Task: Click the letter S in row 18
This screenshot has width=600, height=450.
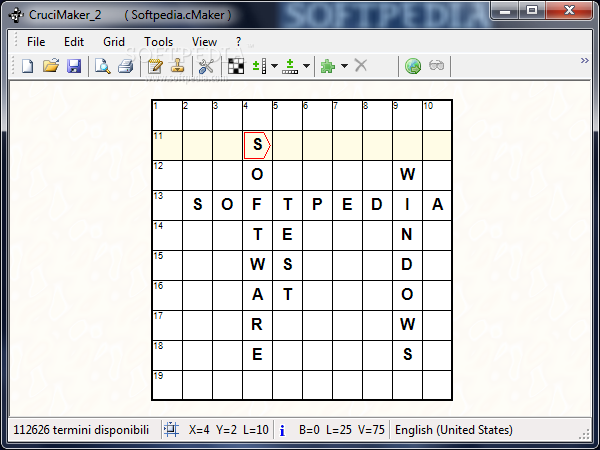Action: pos(407,354)
